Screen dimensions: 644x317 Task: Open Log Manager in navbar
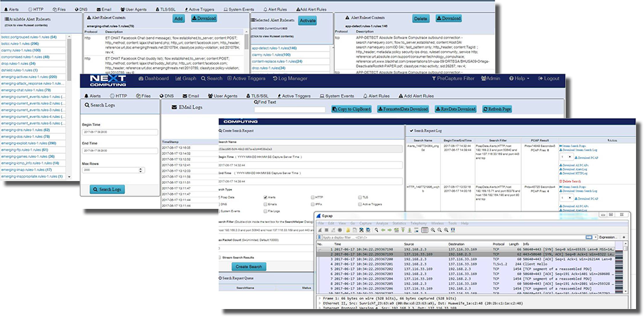coord(289,78)
